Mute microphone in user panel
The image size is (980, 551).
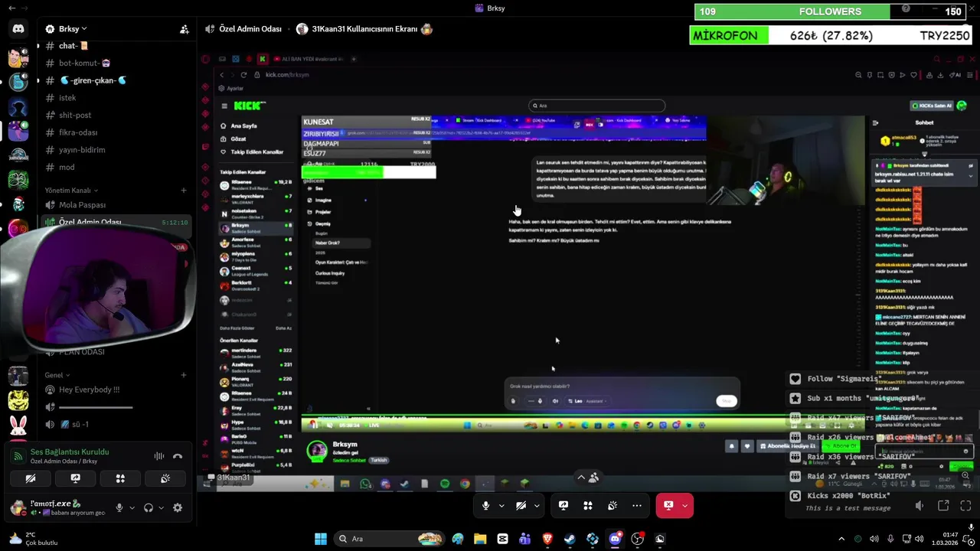click(119, 507)
